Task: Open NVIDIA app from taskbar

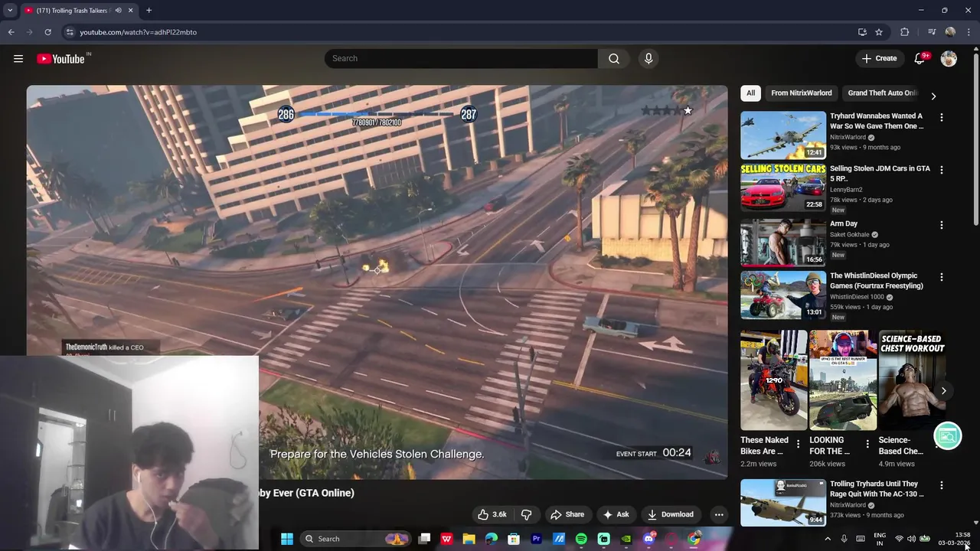Action: 626,539
